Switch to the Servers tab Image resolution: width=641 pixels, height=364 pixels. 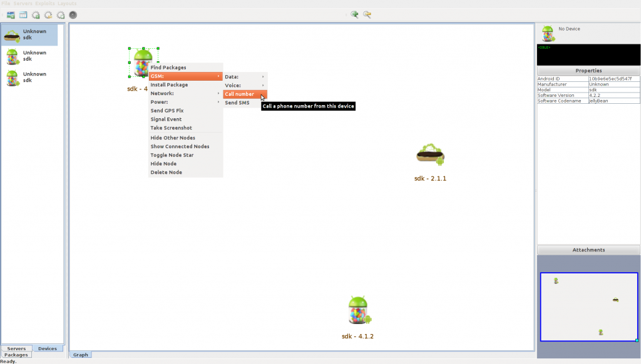(x=16, y=348)
